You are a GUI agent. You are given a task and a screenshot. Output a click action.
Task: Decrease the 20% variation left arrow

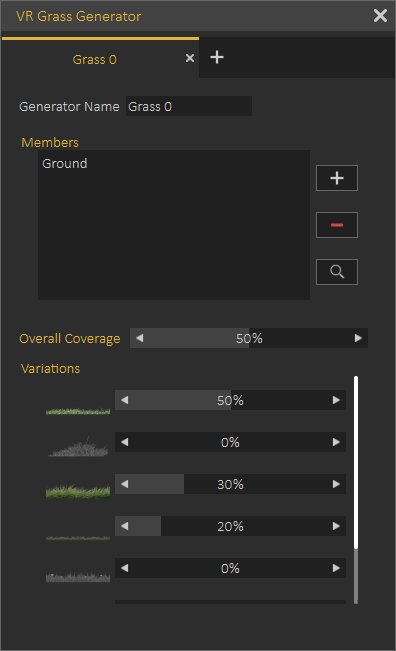[x=125, y=526]
